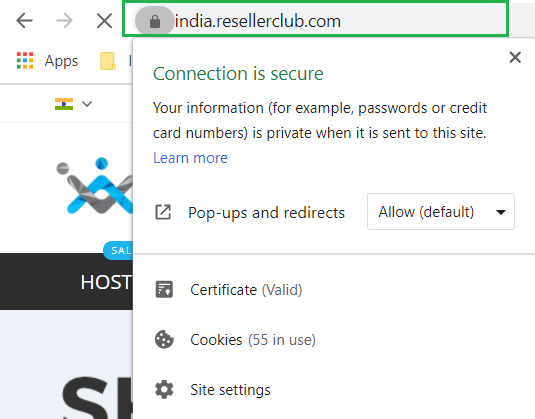
Task: Go back with the browser back arrow
Action: click(25, 21)
